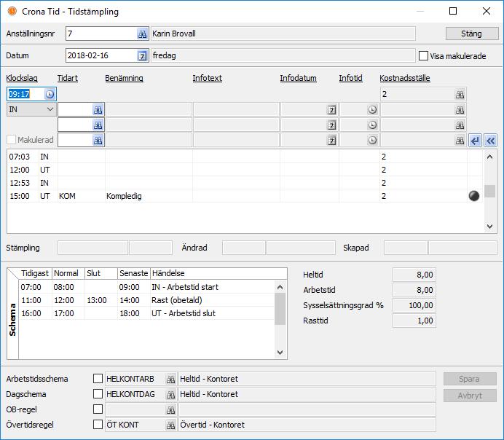This screenshot has width=504, height=440.
Task: Click the Infotid column header
Action: [x=350, y=78]
